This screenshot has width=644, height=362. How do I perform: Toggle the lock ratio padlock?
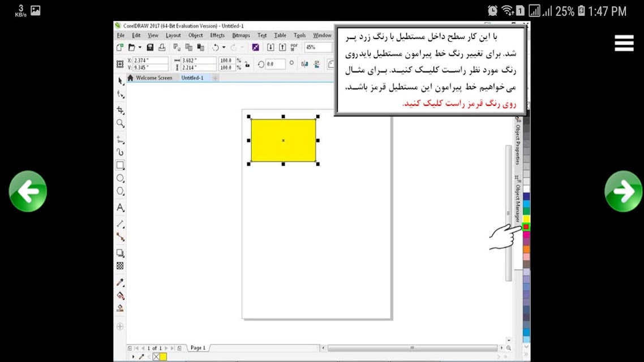(x=247, y=64)
